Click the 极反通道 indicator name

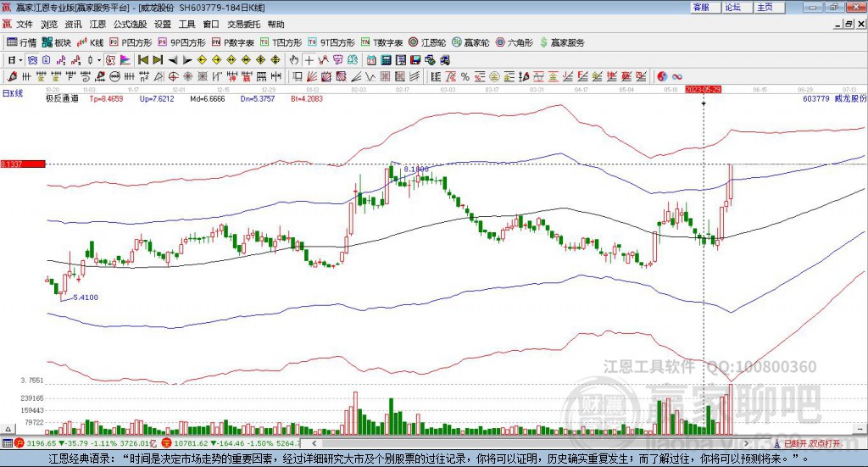[x=63, y=98]
